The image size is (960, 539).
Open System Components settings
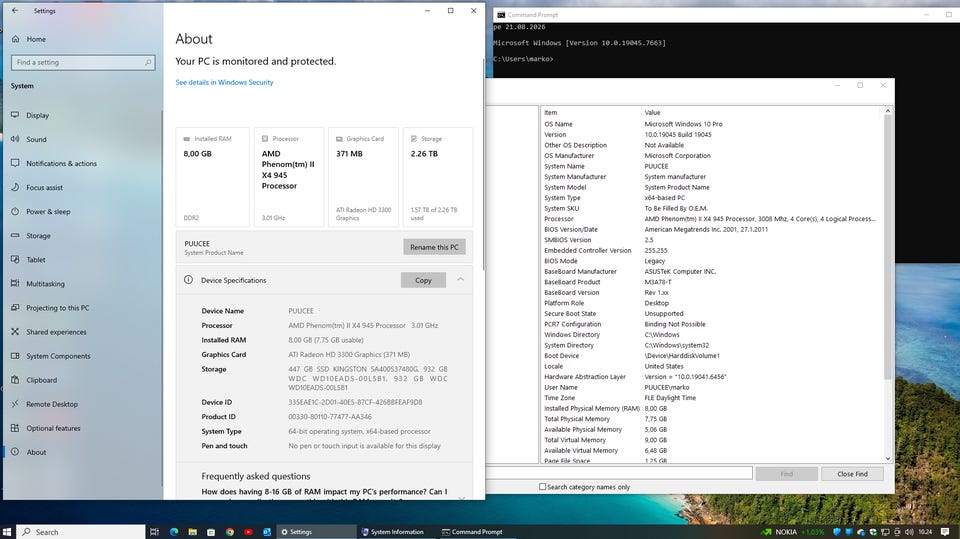tap(58, 356)
